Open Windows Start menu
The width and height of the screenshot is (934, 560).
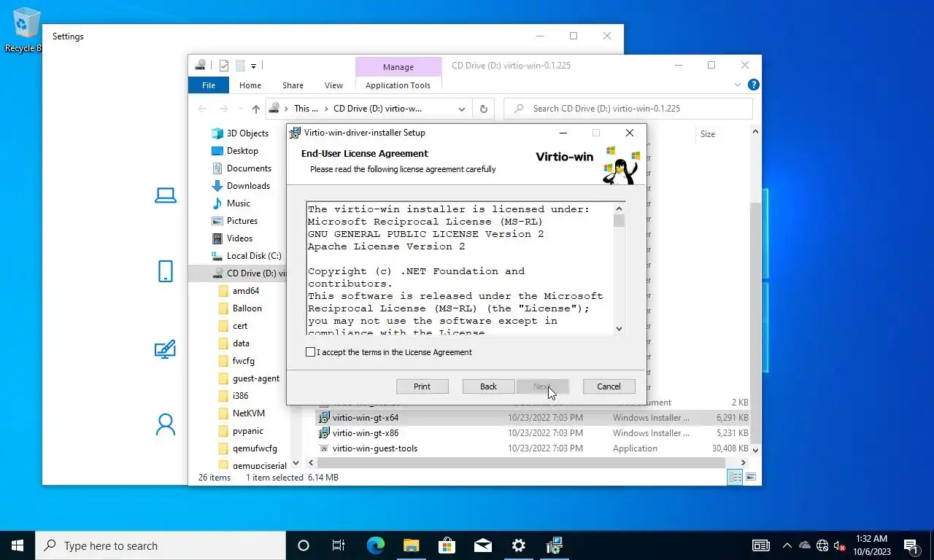(18, 545)
